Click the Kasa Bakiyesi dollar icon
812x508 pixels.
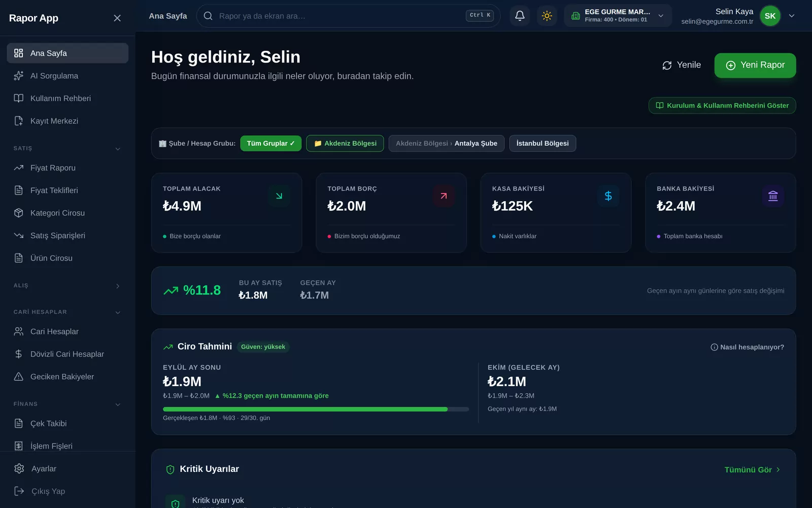608,196
